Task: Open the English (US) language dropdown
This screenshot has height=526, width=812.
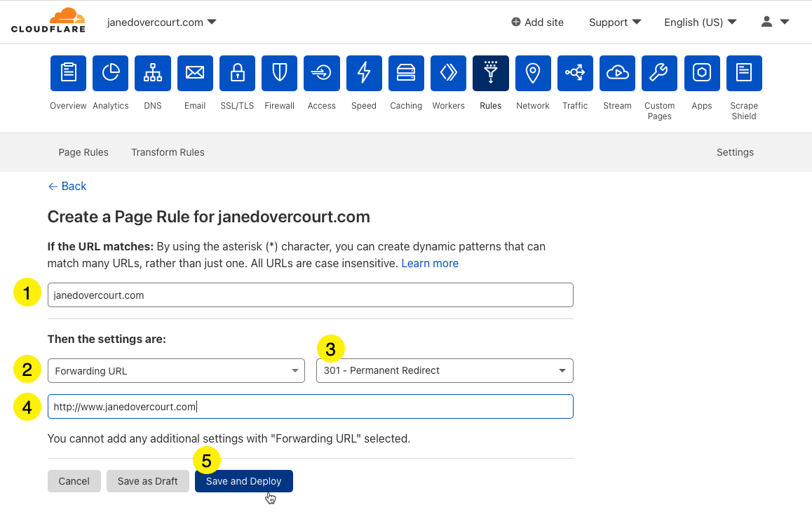Action: [700, 22]
